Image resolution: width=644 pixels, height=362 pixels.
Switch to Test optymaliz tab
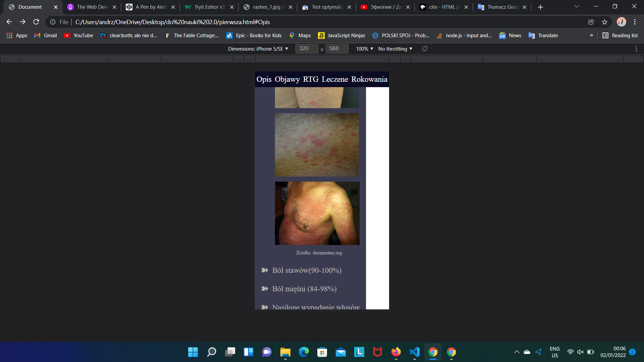coord(326,7)
